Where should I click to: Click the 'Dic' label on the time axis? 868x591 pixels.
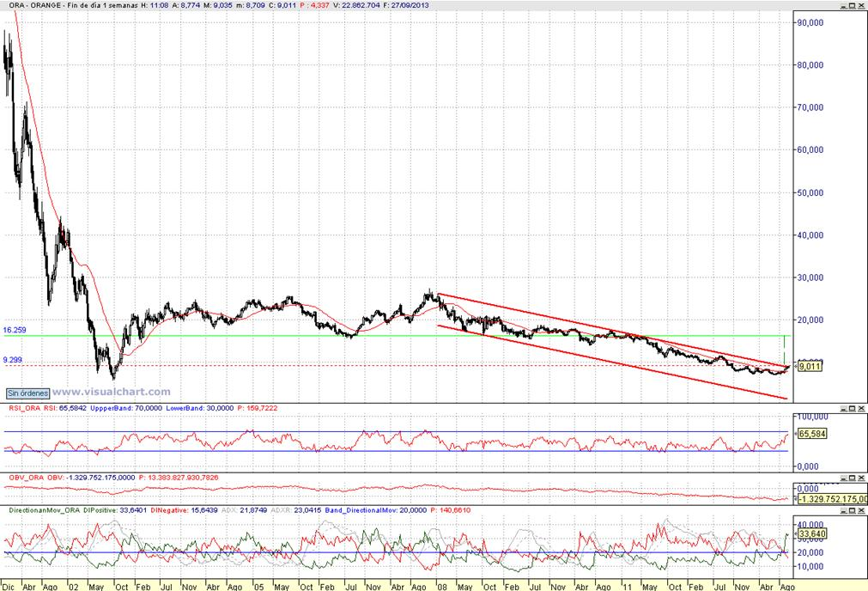pos(7,587)
